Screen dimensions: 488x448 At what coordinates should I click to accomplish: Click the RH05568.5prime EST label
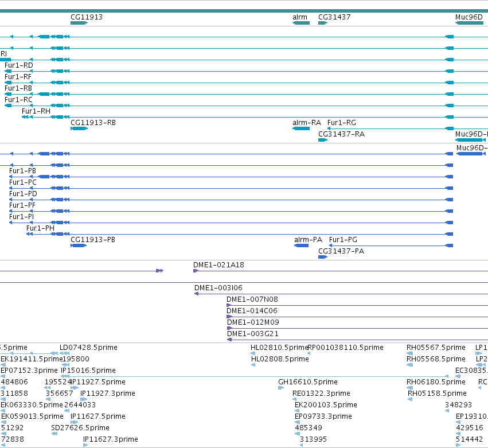click(x=436, y=359)
